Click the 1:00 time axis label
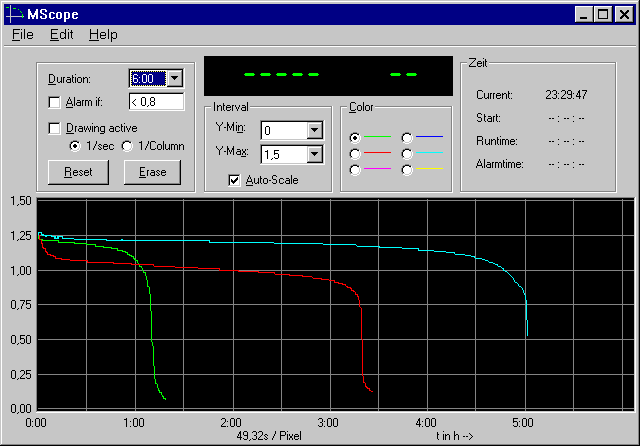Viewport: 640px width, 446px height. (134, 423)
